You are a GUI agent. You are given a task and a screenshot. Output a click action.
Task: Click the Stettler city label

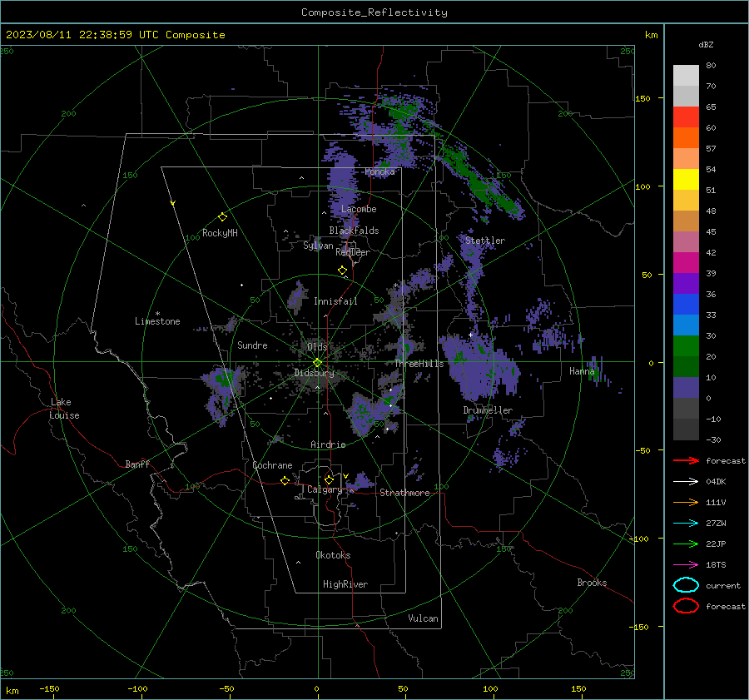coord(485,241)
